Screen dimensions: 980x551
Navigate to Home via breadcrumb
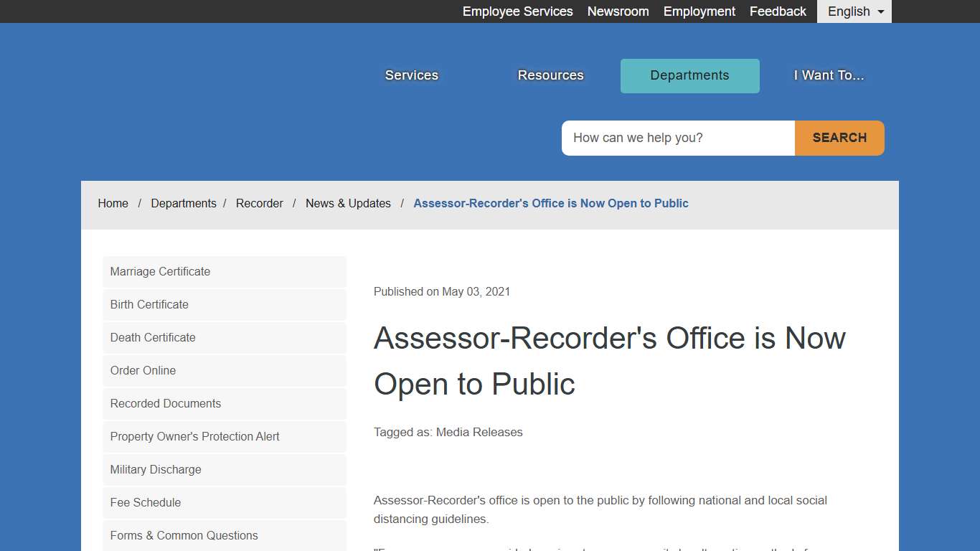tap(113, 203)
